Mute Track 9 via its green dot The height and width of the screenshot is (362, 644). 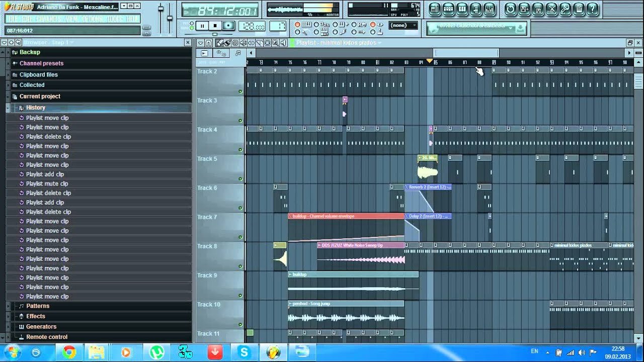pos(240,296)
